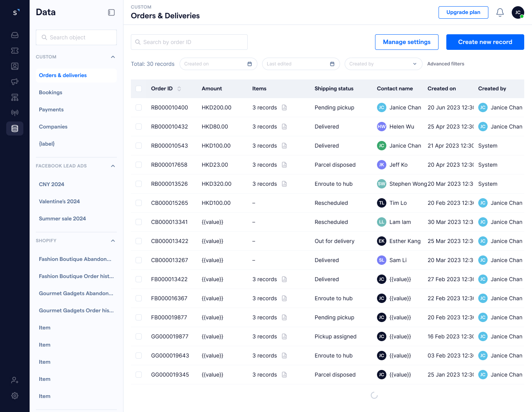Collapse the SHOPIFY section chevron
532x412 pixels.
(113, 241)
